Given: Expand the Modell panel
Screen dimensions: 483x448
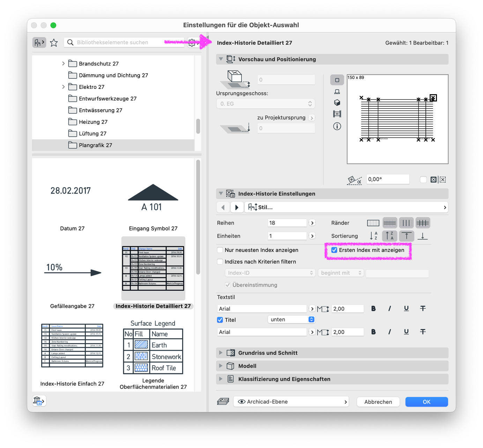Looking at the screenshot, I should point(221,366).
